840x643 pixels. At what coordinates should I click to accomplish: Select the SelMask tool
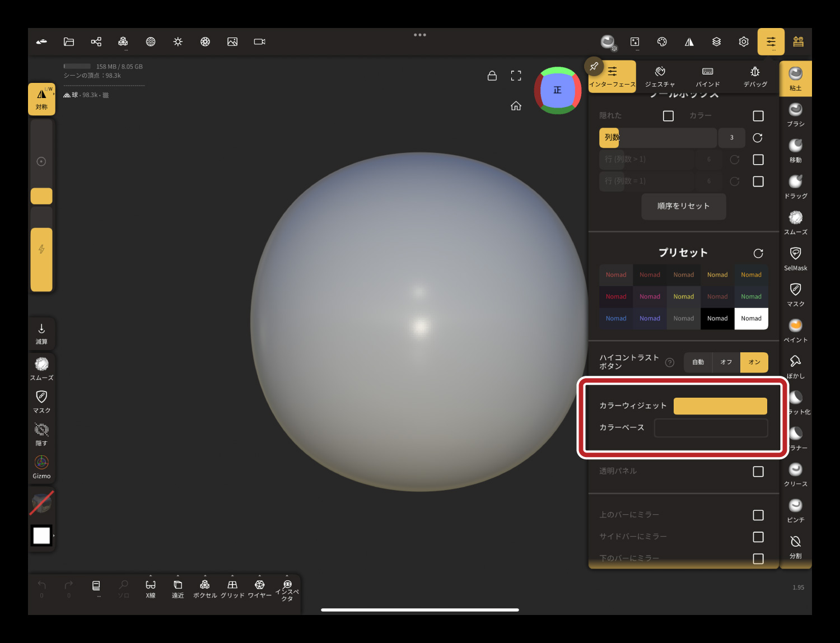tap(795, 258)
